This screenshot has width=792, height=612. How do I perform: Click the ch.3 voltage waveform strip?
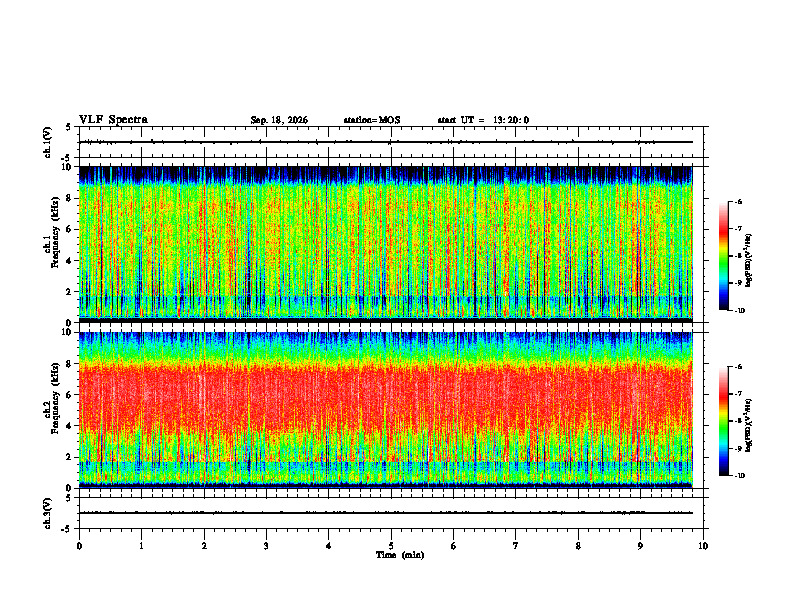click(x=385, y=513)
